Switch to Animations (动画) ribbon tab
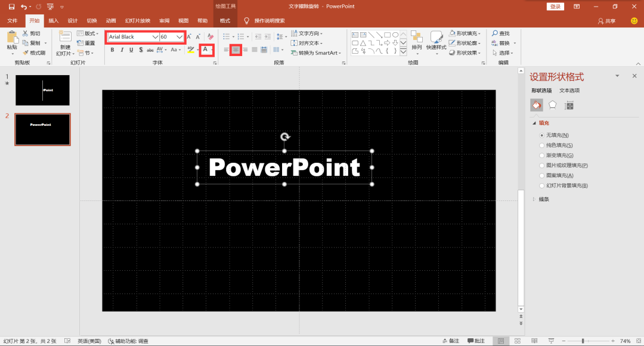This screenshot has height=346, width=644. pyautogui.click(x=110, y=20)
